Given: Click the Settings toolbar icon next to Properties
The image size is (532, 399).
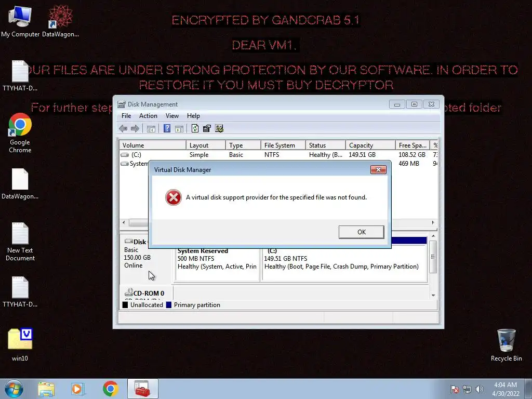Looking at the screenshot, I should click(x=219, y=129).
